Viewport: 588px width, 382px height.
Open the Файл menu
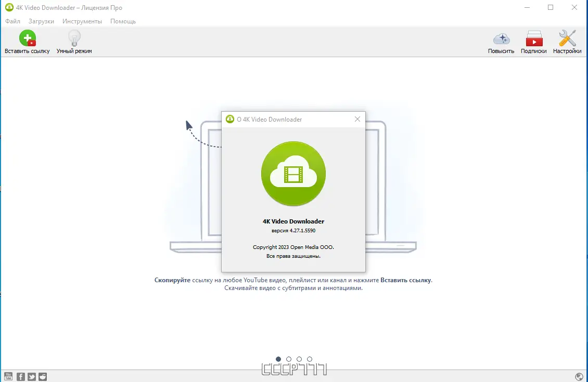coord(13,21)
